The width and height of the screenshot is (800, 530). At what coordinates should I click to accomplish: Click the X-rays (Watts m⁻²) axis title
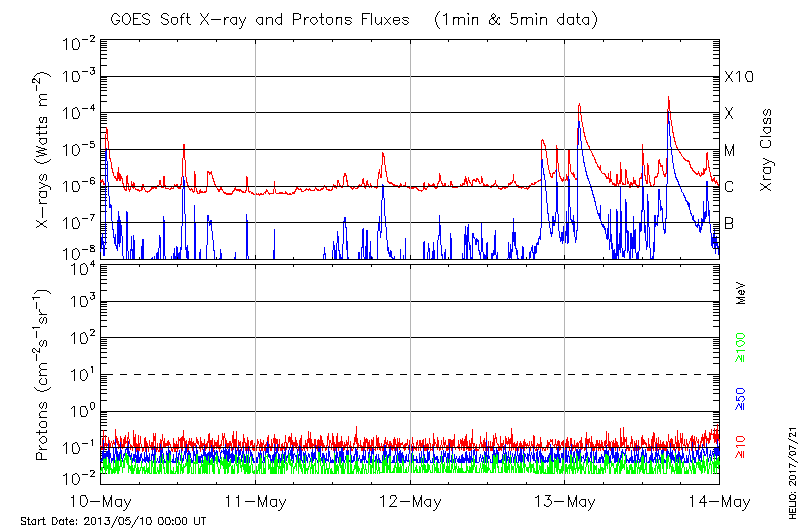43,150
